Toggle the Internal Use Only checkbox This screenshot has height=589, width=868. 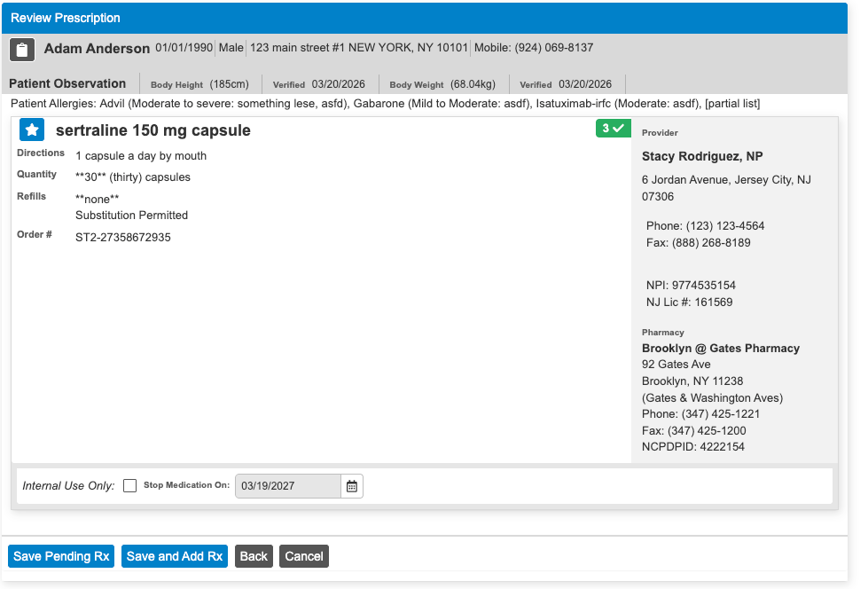click(x=130, y=486)
